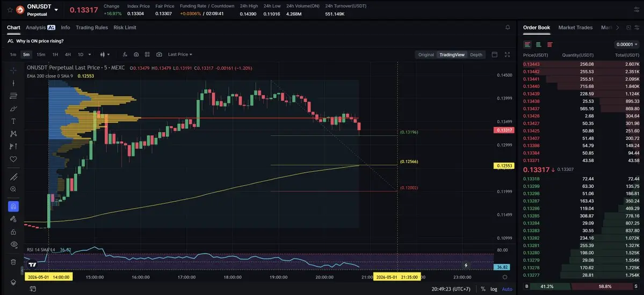
Task: Switch to the Chart tab
Action: [13, 27]
